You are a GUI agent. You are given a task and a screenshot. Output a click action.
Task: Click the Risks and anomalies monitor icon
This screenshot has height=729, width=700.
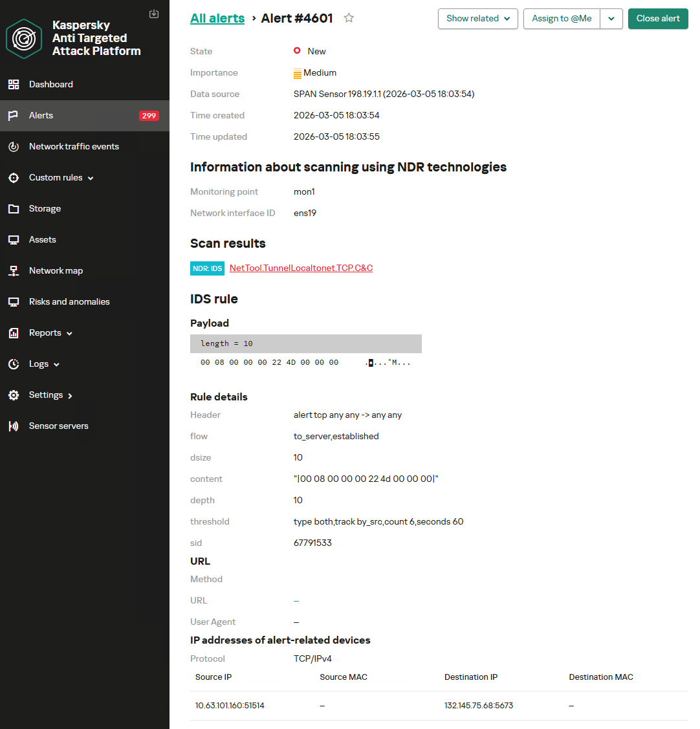tap(14, 302)
